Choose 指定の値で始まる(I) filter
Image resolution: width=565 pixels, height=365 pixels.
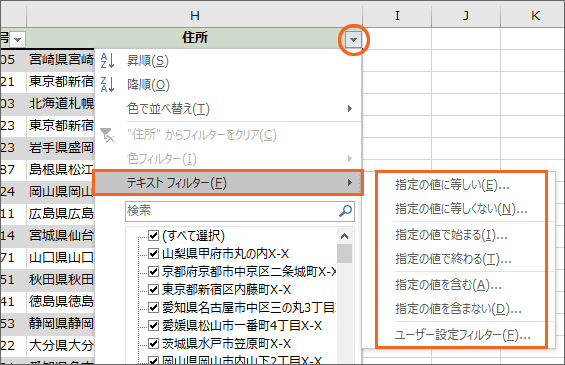point(451,235)
